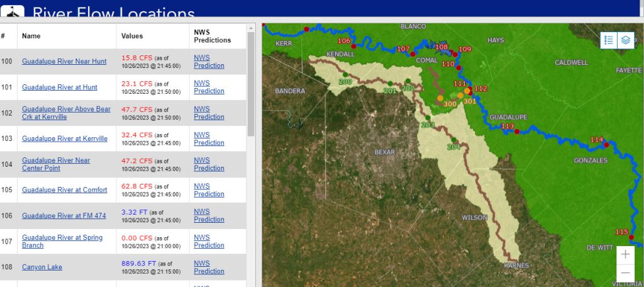
Task: Select green map marker 200
Action: pos(345,74)
